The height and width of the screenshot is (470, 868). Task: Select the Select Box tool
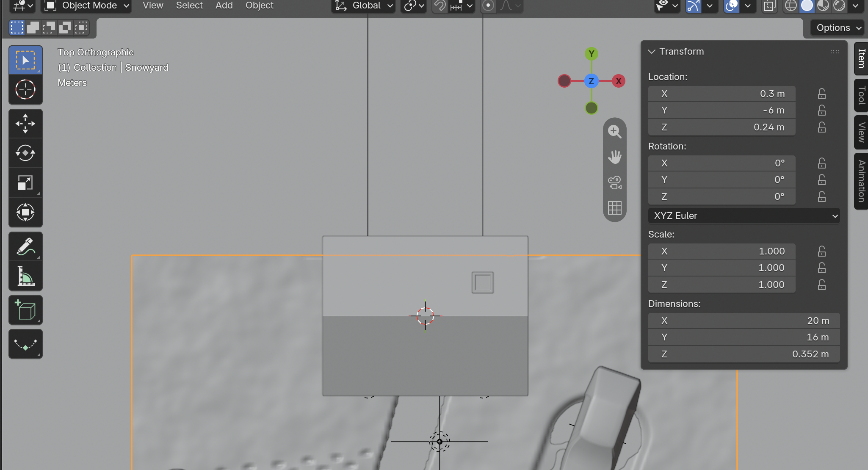point(25,60)
